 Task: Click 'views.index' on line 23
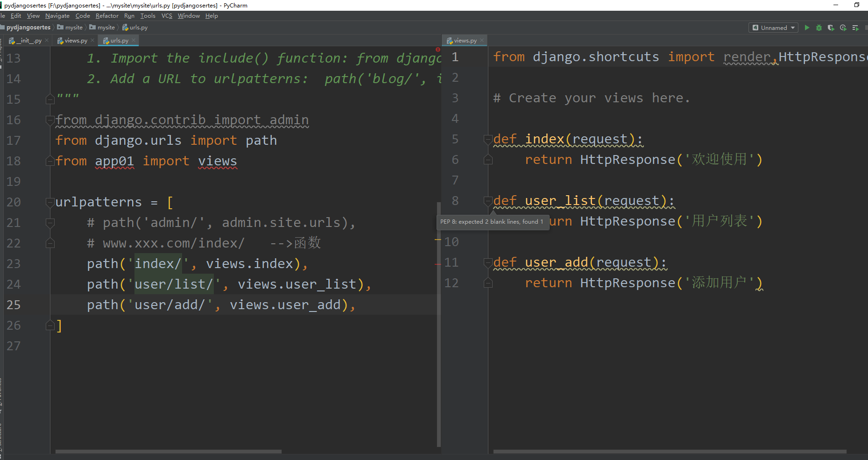(249, 264)
